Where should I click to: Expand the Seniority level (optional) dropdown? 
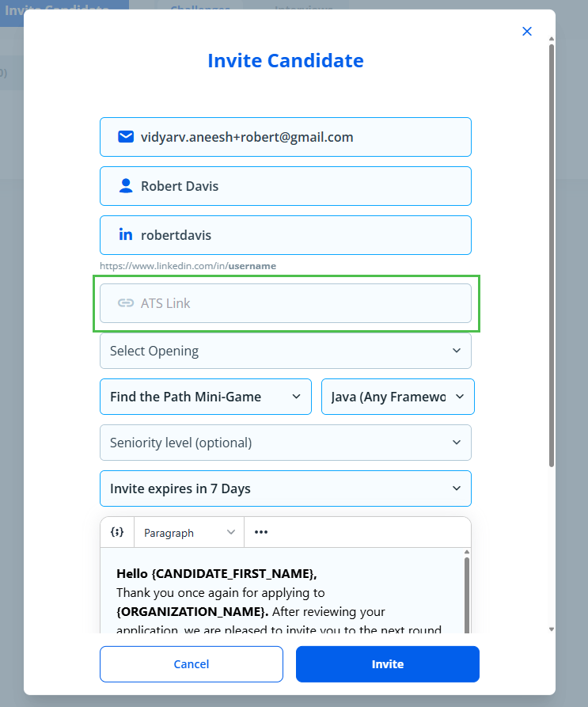tap(285, 443)
